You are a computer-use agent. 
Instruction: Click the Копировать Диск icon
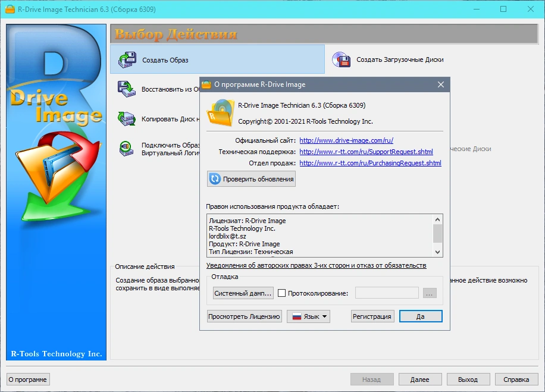[127, 118]
